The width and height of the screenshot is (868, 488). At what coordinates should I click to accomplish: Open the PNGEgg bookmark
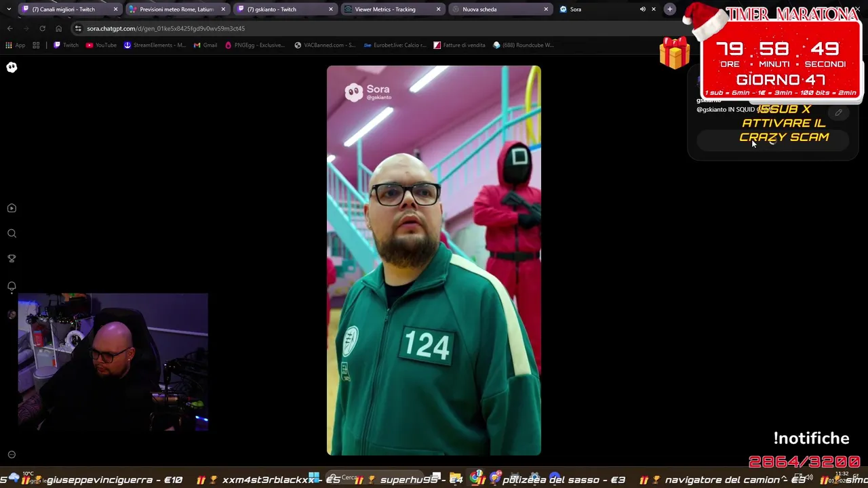pyautogui.click(x=255, y=45)
